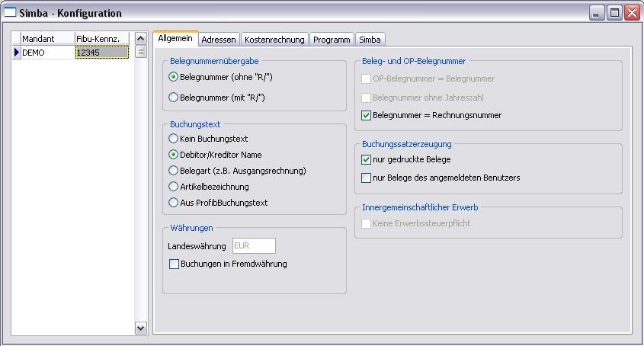Image resolution: width=644 pixels, height=346 pixels.
Task: Go to the Programm tab
Action: [x=332, y=40]
